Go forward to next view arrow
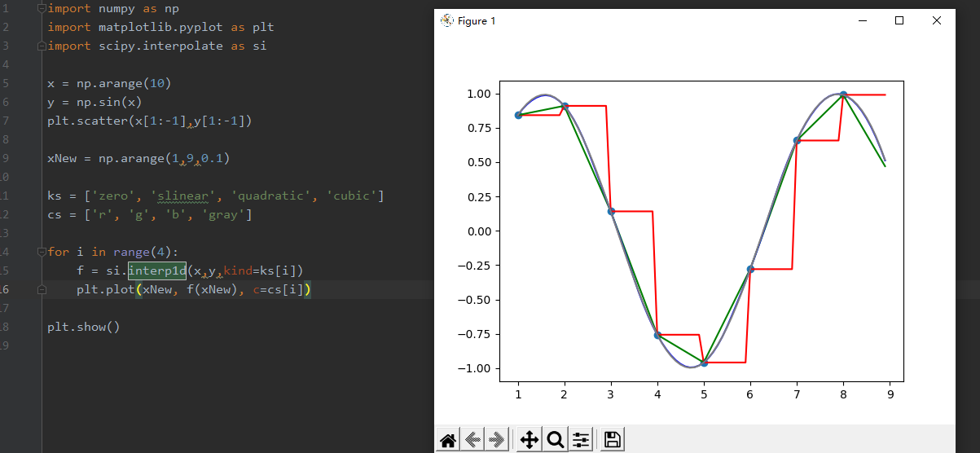The image size is (980, 453). coord(496,440)
